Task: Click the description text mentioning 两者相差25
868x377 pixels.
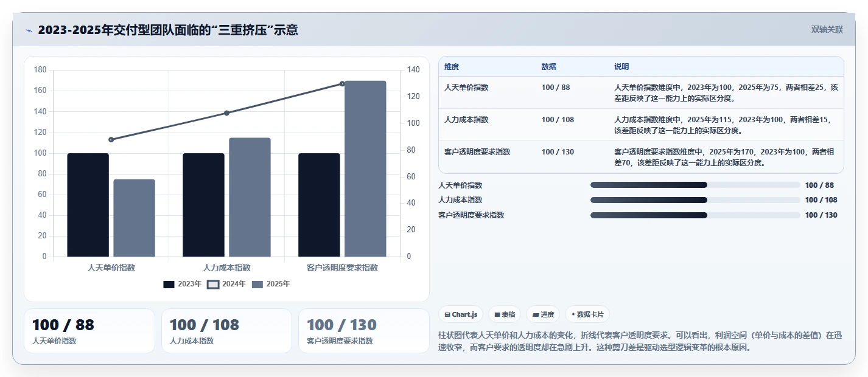Action: pyautogui.click(x=726, y=92)
